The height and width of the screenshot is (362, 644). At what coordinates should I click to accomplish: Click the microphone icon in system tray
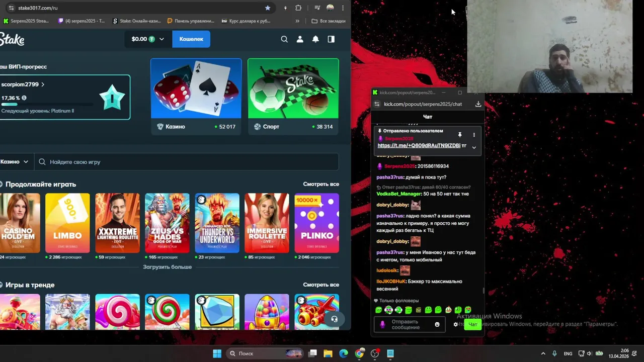tap(554, 353)
